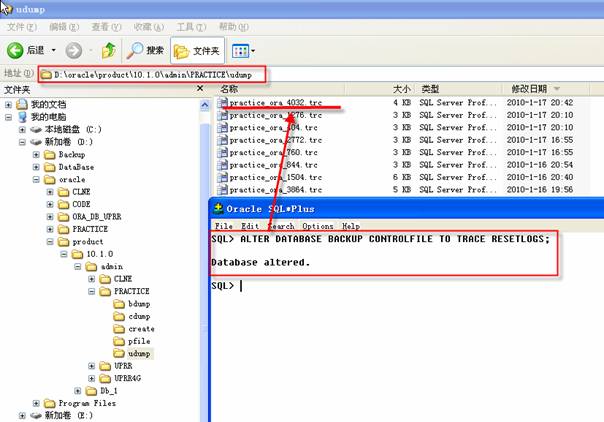
Task: Click the DataBase folder icon in tree
Action: click(50, 167)
